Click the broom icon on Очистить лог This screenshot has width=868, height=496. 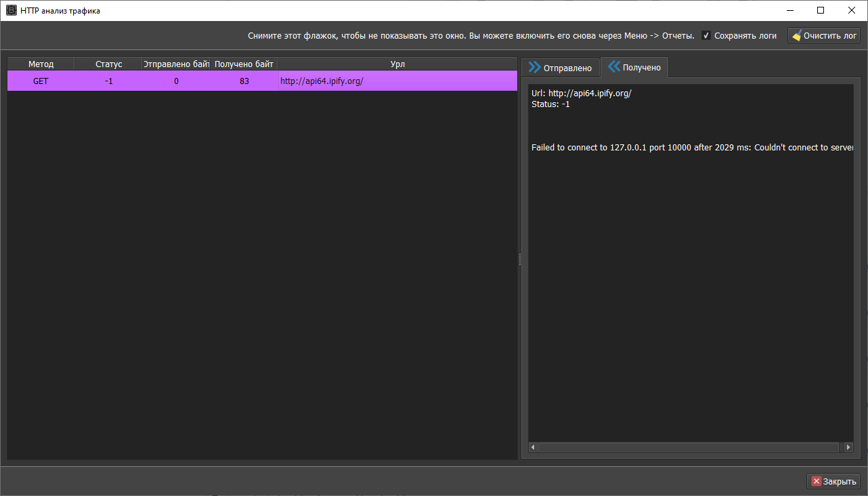(x=796, y=36)
